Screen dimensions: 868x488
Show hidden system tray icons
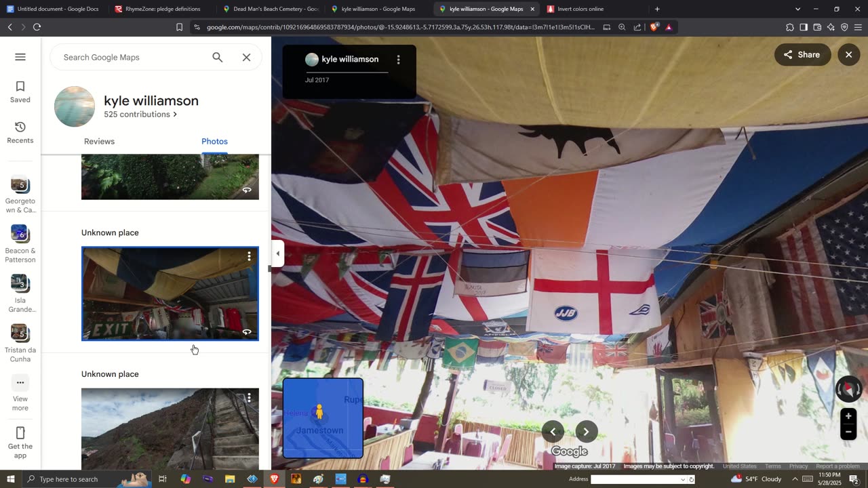pyautogui.click(x=795, y=479)
